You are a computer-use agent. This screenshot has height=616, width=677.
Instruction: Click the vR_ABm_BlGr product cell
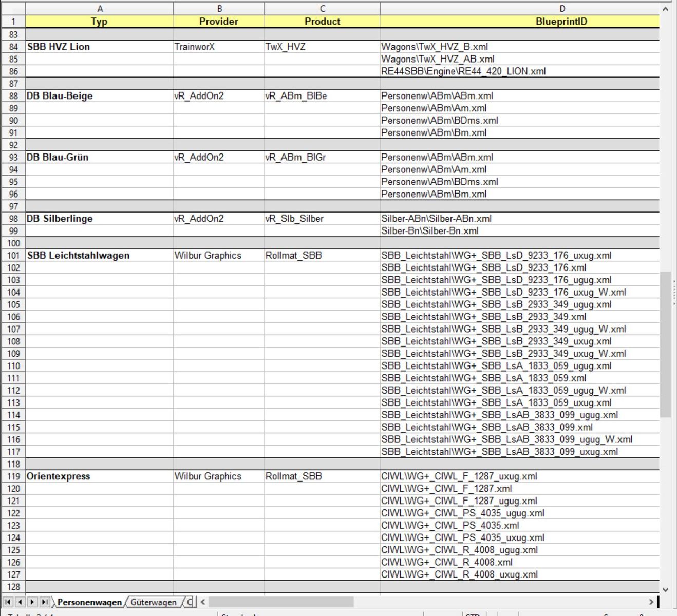click(323, 157)
